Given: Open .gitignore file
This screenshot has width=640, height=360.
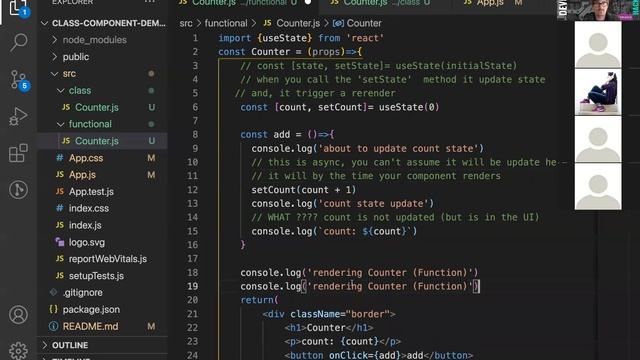Looking at the screenshot, I should (x=83, y=293).
